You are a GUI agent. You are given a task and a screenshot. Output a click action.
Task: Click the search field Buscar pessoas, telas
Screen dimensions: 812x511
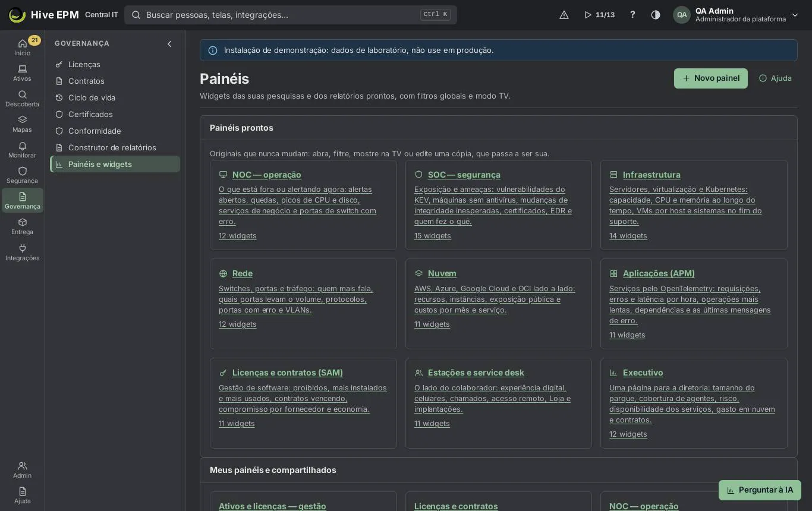pos(291,15)
